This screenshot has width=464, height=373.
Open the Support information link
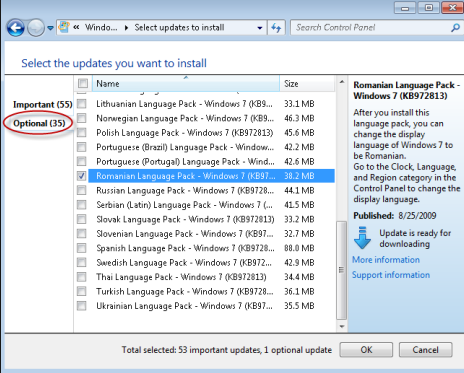pyautogui.click(x=391, y=275)
